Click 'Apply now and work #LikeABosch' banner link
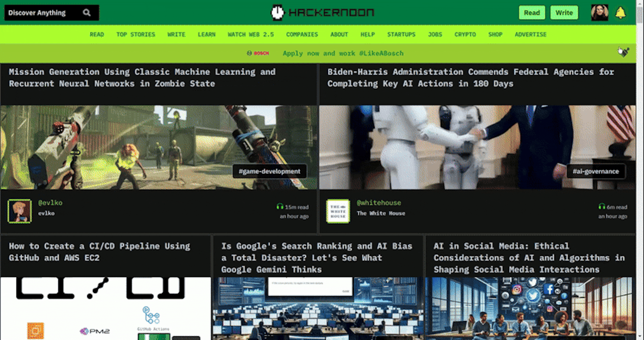This screenshot has height=340, width=644. click(343, 53)
